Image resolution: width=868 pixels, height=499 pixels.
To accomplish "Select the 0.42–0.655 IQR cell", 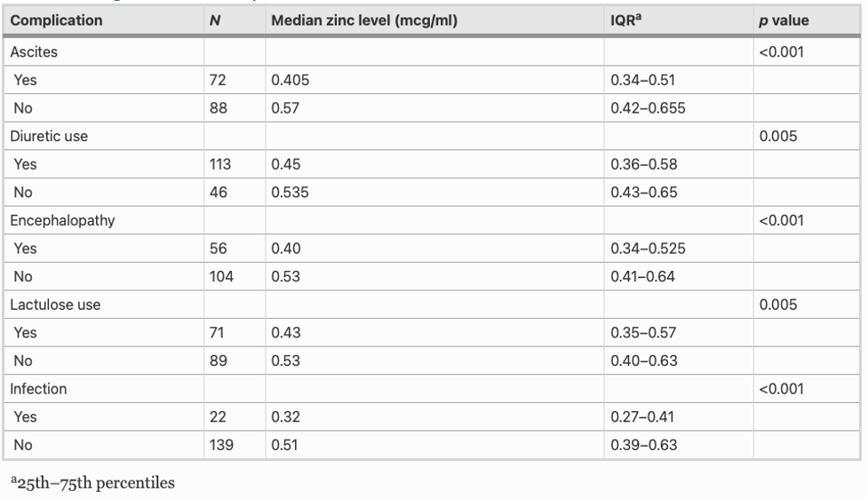I will point(648,107).
